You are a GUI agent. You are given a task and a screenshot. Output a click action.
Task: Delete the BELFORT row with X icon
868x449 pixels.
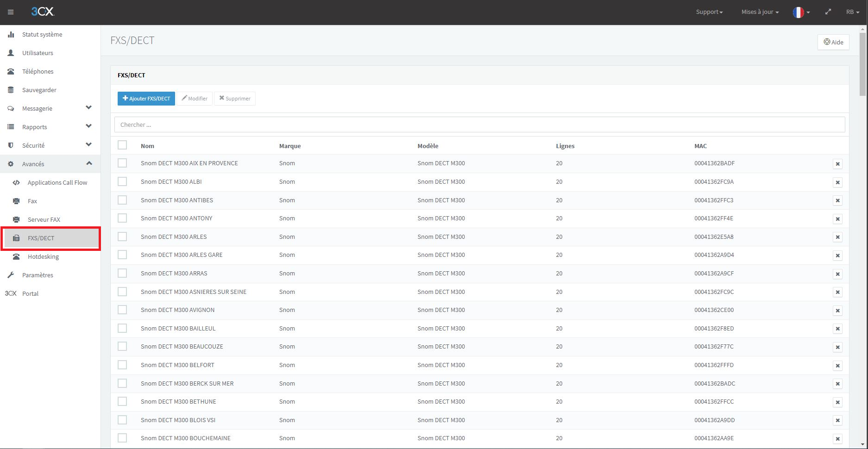(837, 366)
